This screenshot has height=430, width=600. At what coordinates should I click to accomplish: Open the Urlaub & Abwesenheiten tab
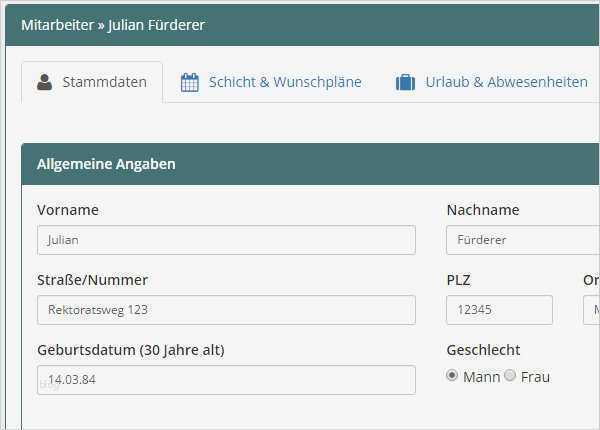[x=506, y=82]
